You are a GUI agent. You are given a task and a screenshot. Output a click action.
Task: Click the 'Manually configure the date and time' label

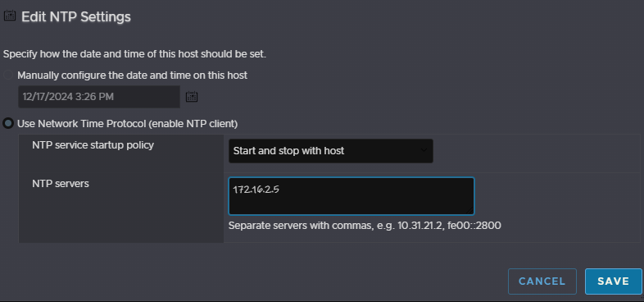coord(132,75)
